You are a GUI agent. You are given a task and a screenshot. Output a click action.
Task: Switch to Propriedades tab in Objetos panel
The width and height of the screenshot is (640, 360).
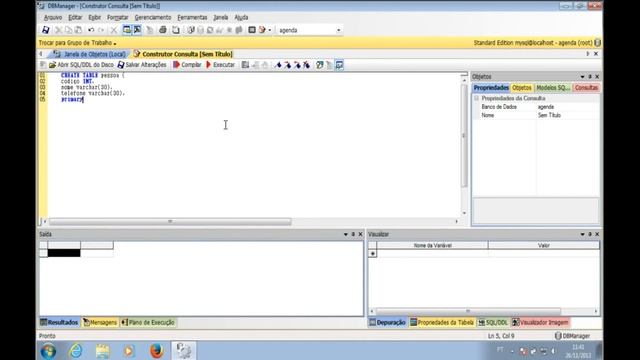click(491, 88)
